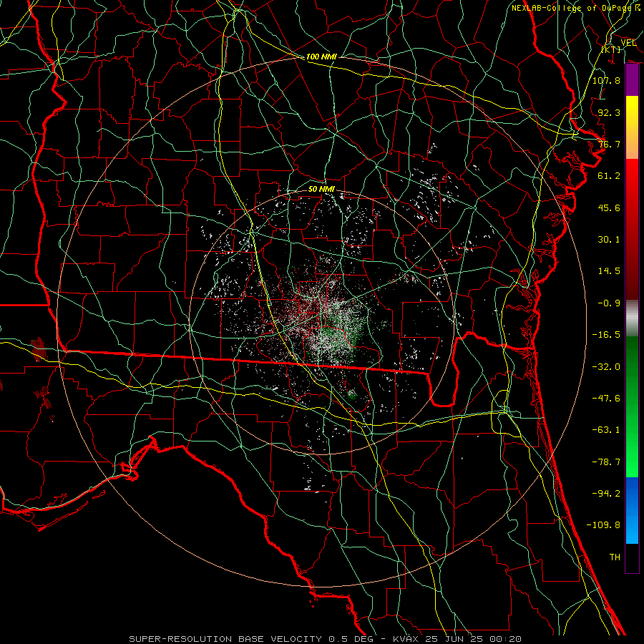Click the 92.3 legend value
This screenshot has width=644, height=644.
609,112
